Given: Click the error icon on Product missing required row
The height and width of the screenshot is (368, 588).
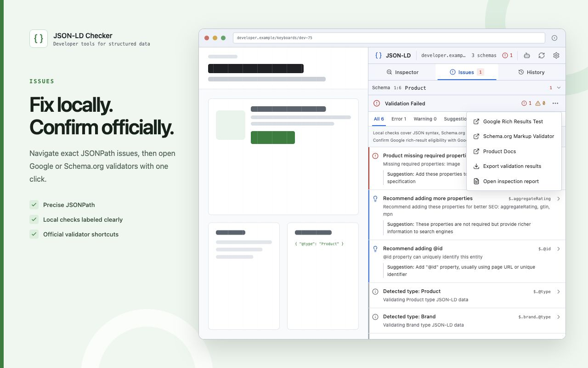Looking at the screenshot, I should coord(375,156).
